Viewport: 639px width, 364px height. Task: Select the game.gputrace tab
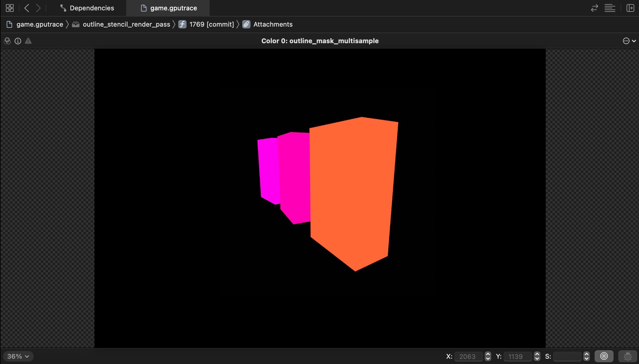pyautogui.click(x=168, y=8)
